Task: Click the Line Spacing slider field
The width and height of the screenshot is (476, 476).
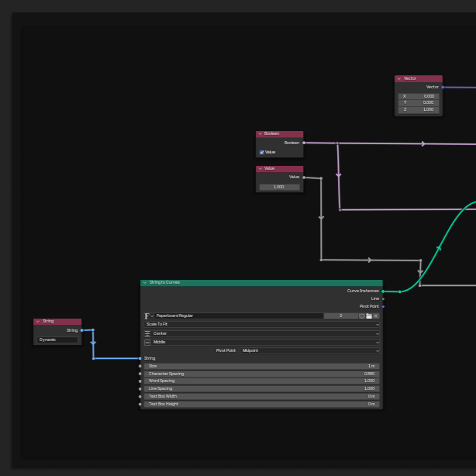Action: tap(262, 389)
